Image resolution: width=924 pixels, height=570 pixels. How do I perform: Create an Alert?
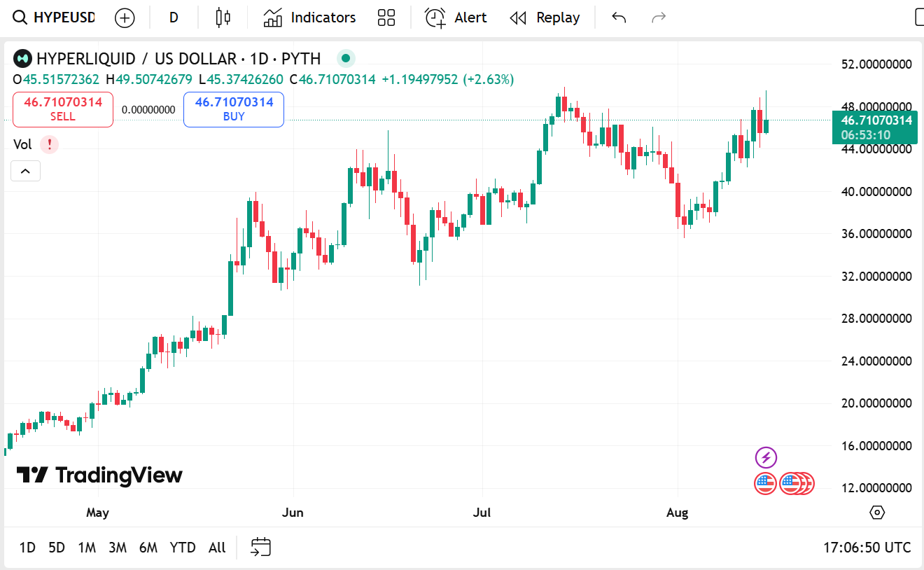coord(456,18)
